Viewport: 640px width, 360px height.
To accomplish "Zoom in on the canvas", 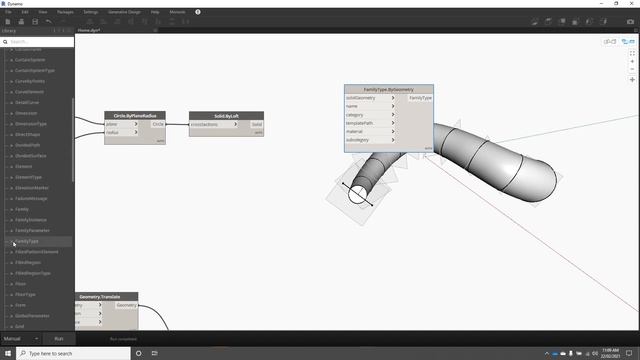I will [632, 61].
